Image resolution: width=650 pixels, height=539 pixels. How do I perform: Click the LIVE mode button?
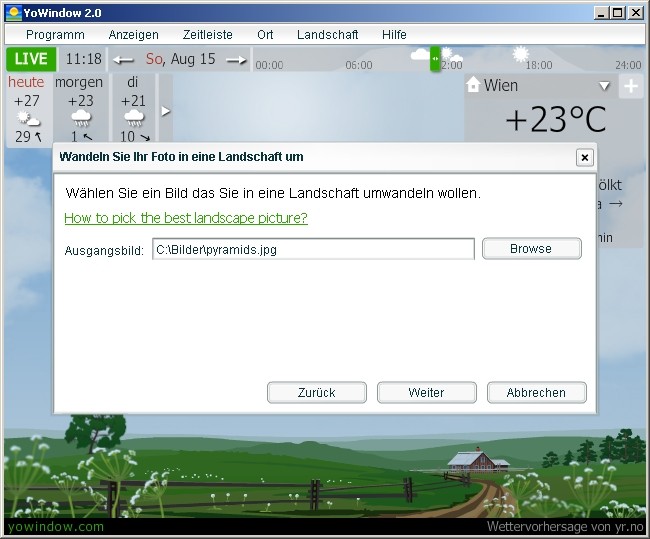(32, 59)
